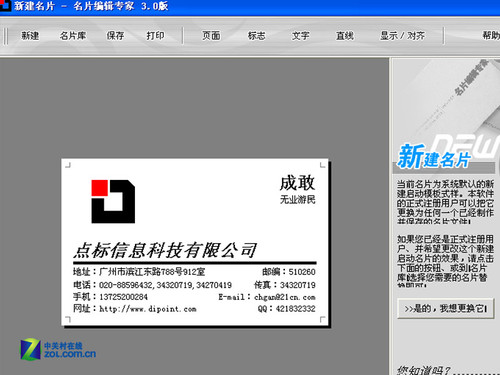Open 显示 / 对齐 options
The width and height of the screenshot is (500, 375).
[402, 35]
